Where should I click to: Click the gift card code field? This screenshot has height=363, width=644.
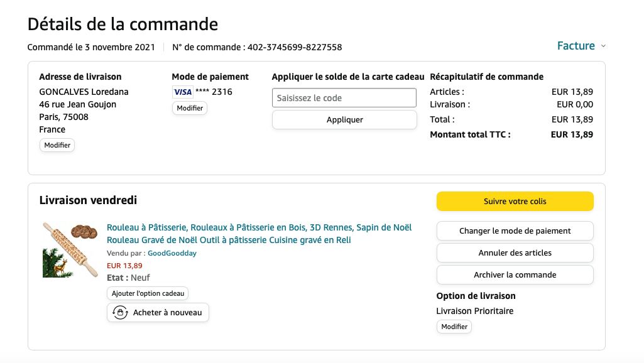344,98
